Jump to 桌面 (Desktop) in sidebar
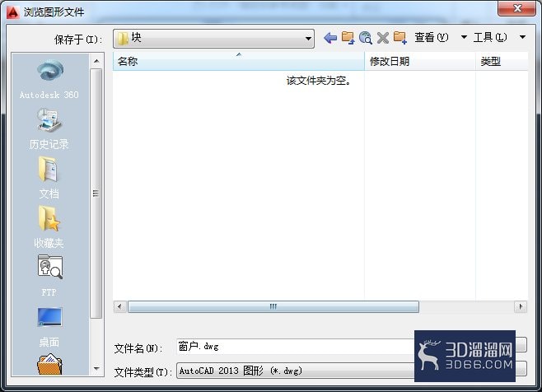The width and height of the screenshot is (542, 392). pos(49,327)
